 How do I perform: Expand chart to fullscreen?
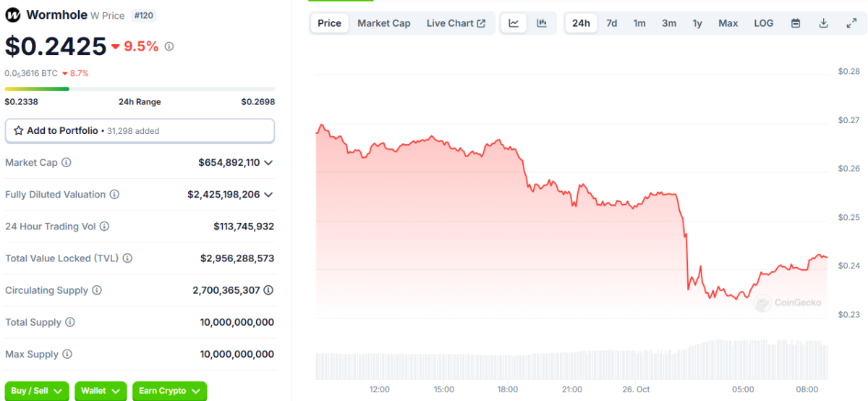pos(851,23)
